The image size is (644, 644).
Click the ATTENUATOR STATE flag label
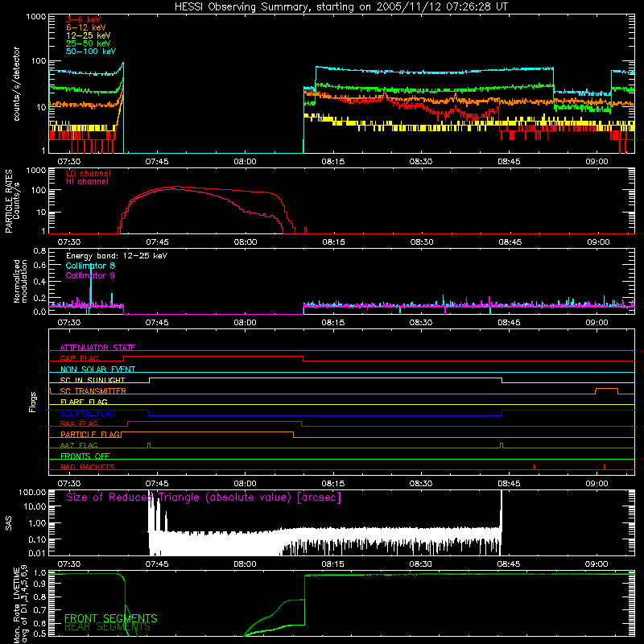pos(97,348)
